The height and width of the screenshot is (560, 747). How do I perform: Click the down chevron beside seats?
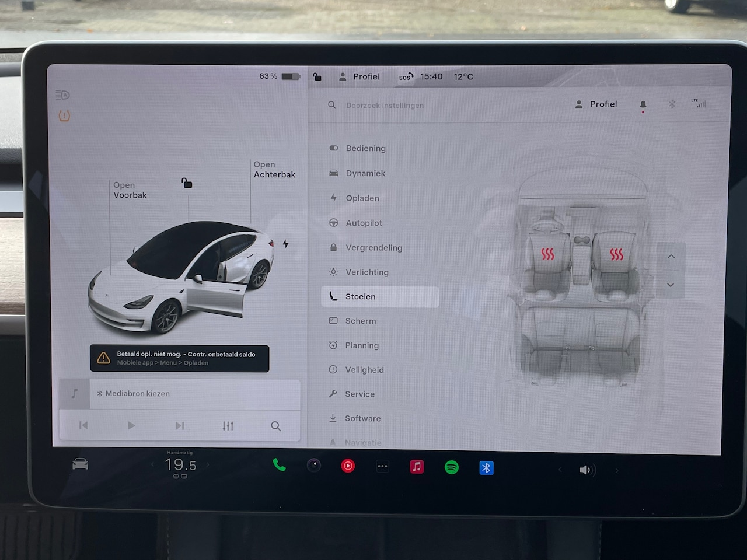[x=671, y=285]
